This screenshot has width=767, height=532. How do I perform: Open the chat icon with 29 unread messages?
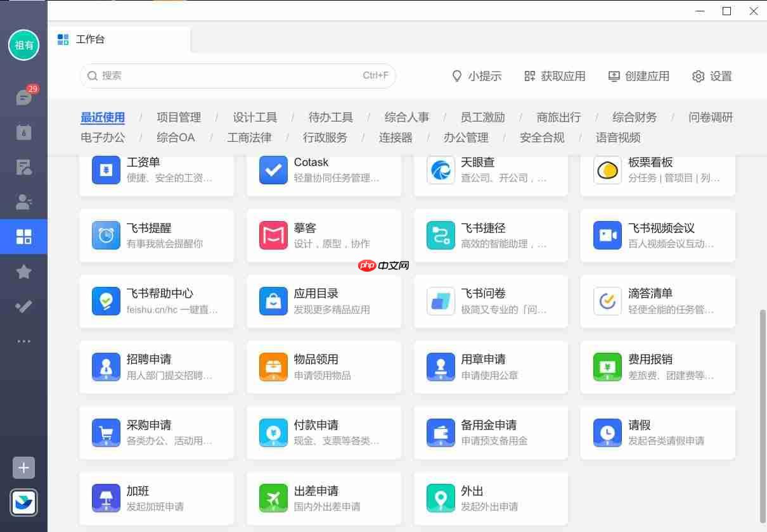[23, 97]
